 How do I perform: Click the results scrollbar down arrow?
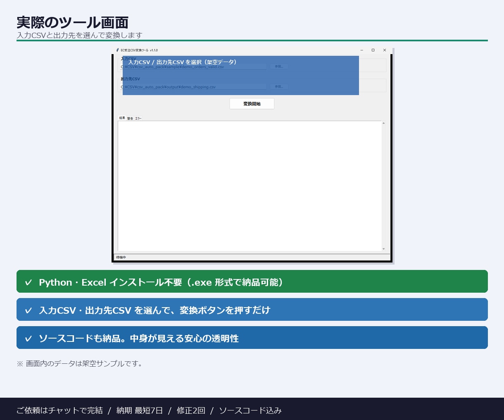pyautogui.click(x=383, y=249)
